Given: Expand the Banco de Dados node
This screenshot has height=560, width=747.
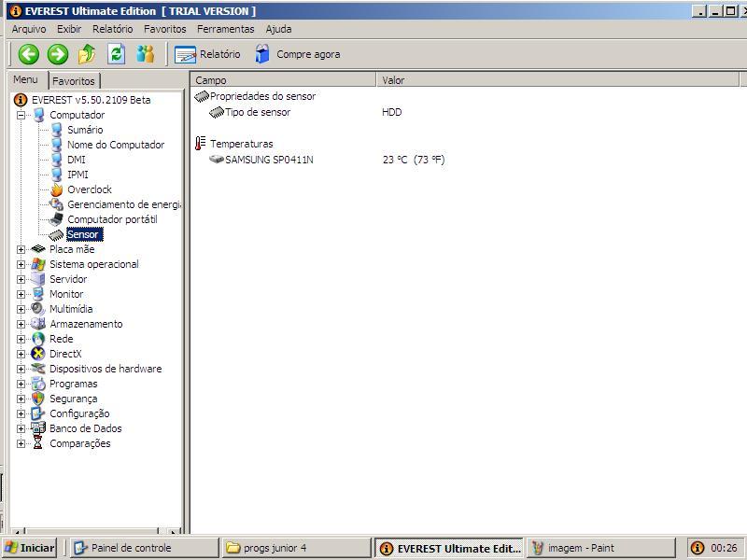Looking at the screenshot, I should click(21, 428).
